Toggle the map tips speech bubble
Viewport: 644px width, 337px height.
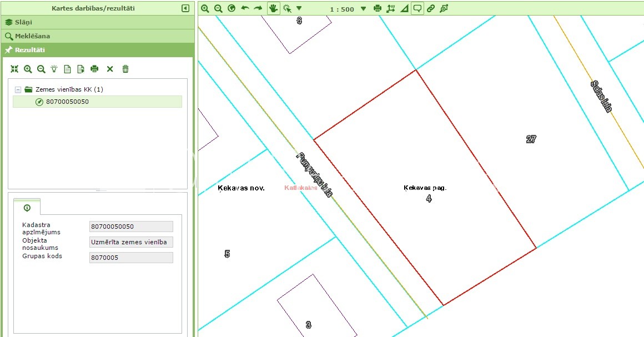click(x=417, y=8)
